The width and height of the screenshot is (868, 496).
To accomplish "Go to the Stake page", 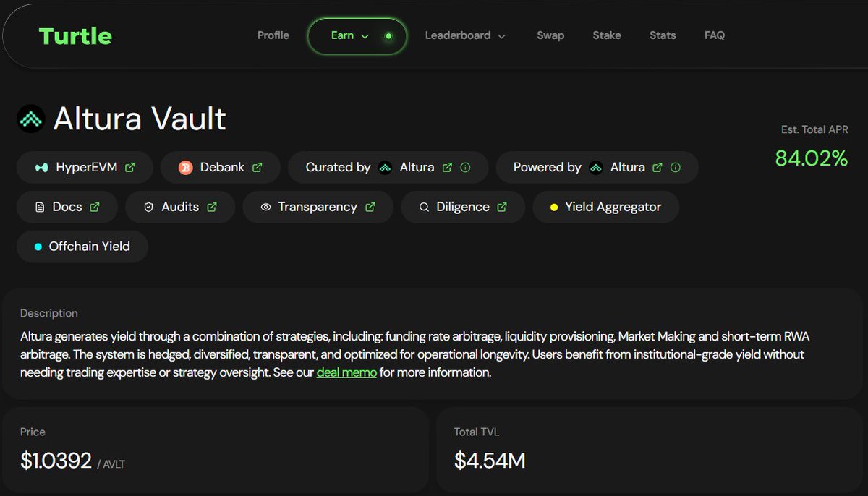I will (607, 35).
